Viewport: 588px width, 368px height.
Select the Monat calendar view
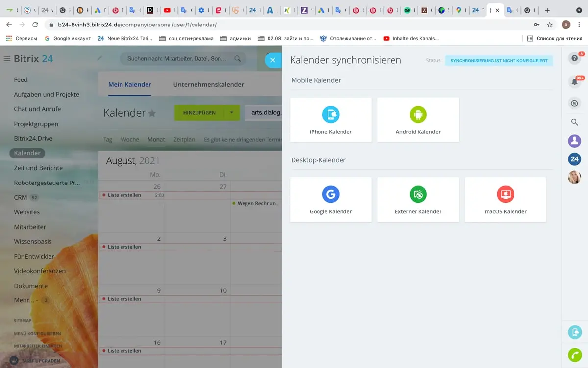click(156, 140)
